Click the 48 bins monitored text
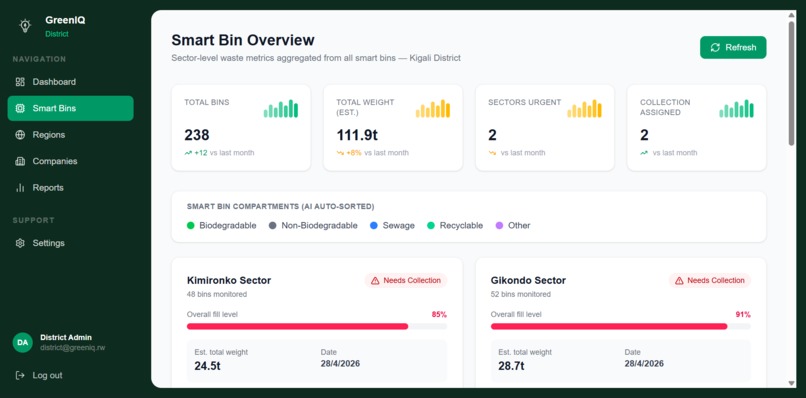 click(x=217, y=295)
